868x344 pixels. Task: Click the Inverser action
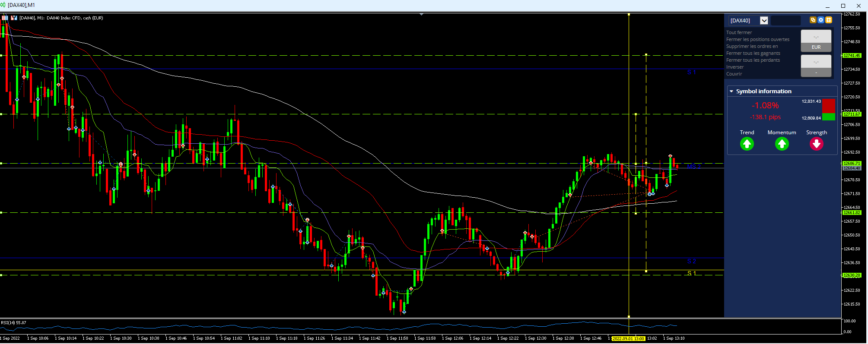click(x=735, y=67)
